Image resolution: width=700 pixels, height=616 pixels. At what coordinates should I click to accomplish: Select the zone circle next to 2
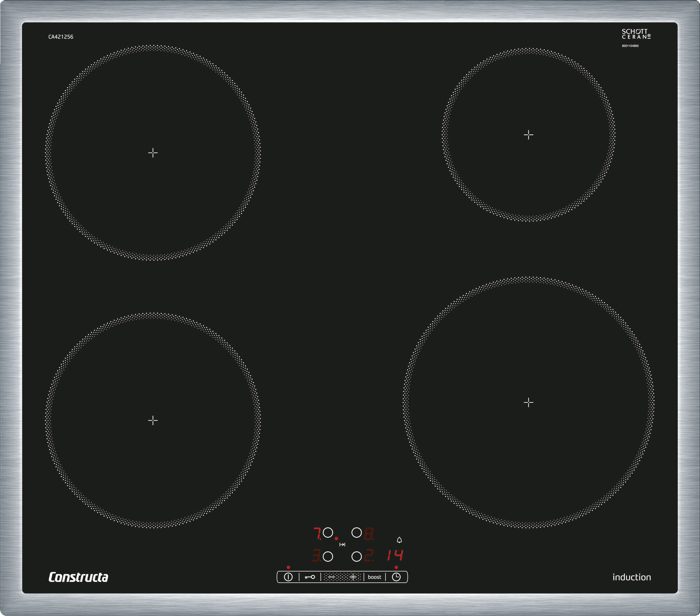click(x=356, y=556)
